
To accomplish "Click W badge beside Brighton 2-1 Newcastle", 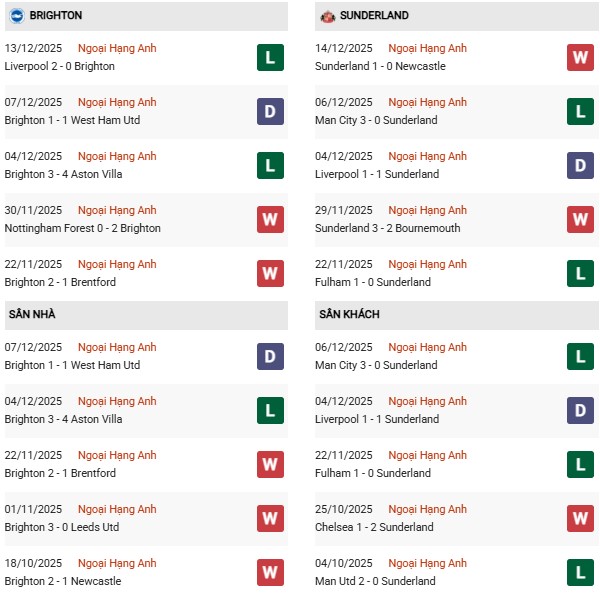I will coord(270,572).
